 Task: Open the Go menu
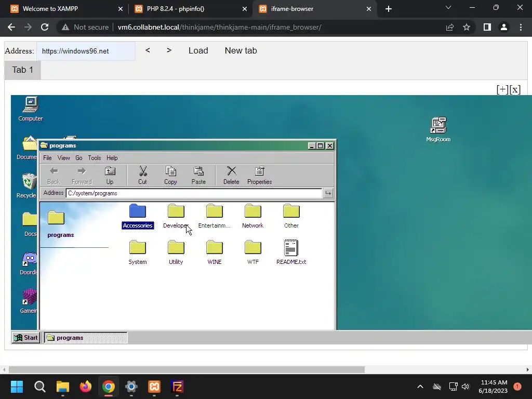pos(79,158)
